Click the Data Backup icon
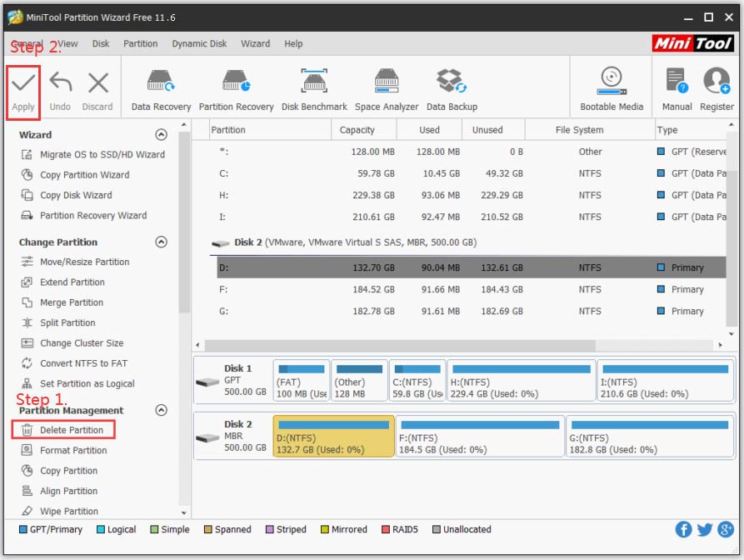 point(451,87)
